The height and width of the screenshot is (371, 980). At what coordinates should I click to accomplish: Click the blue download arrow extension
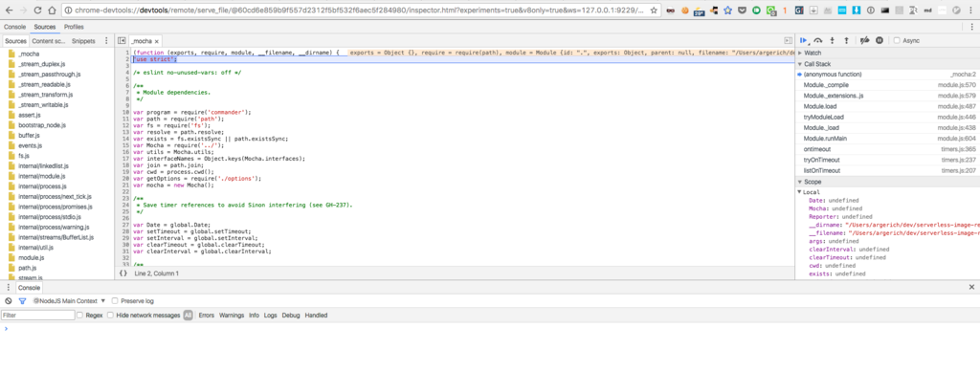(857, 11)
